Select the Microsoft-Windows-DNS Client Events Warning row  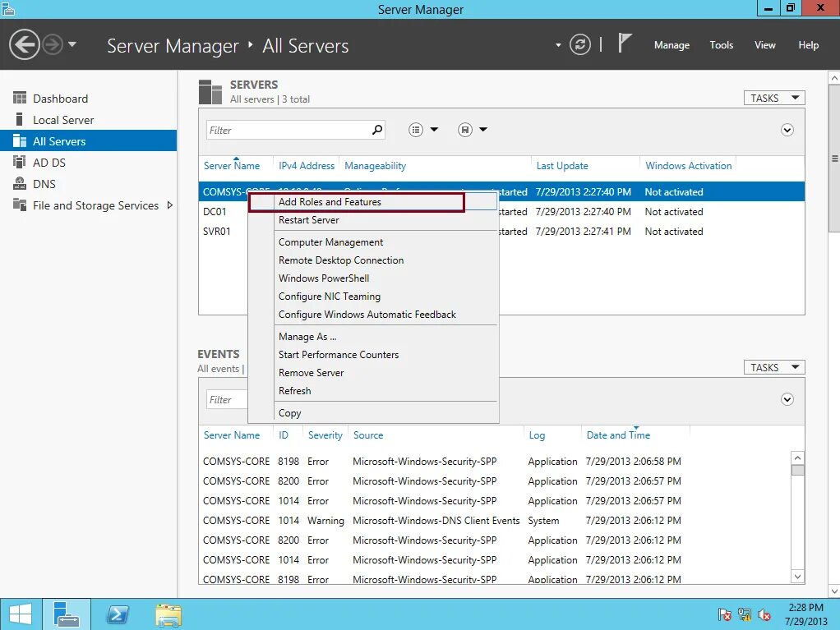tap(495, 520)
